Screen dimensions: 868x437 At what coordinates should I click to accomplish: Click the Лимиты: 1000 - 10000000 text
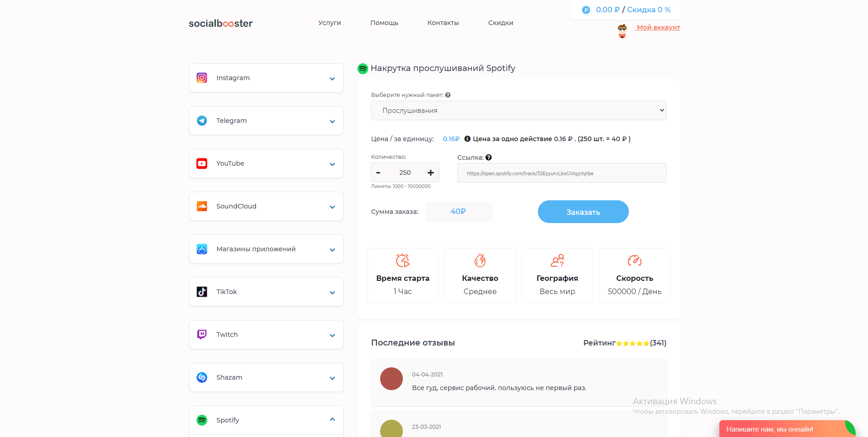tap(401, 186)
